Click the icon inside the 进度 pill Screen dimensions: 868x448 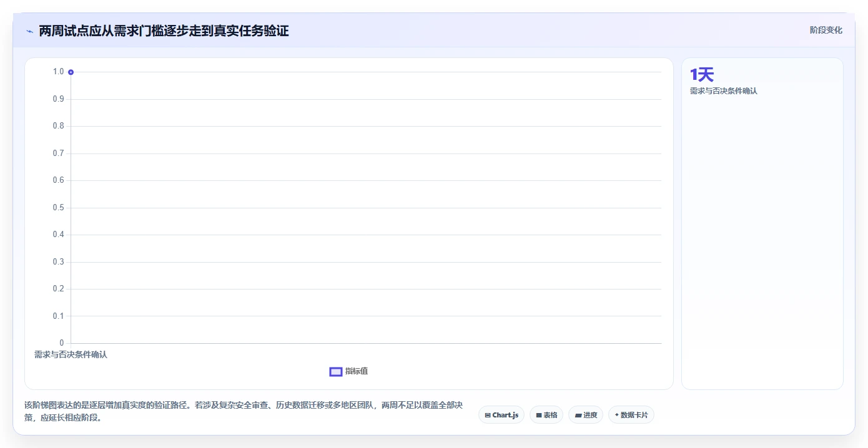(578, 415)
